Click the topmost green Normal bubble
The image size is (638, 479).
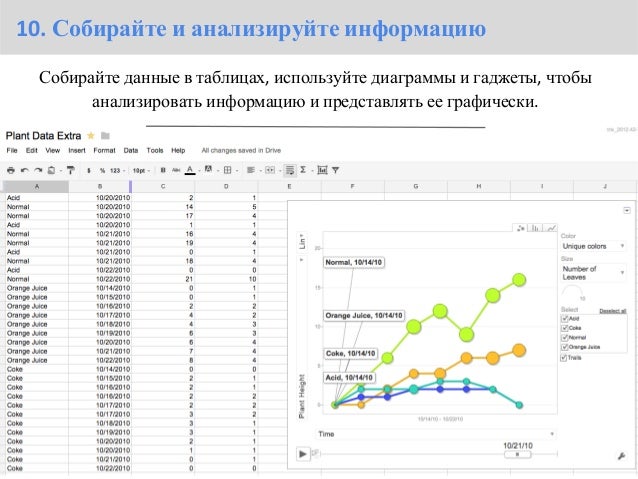coord(519,280)
